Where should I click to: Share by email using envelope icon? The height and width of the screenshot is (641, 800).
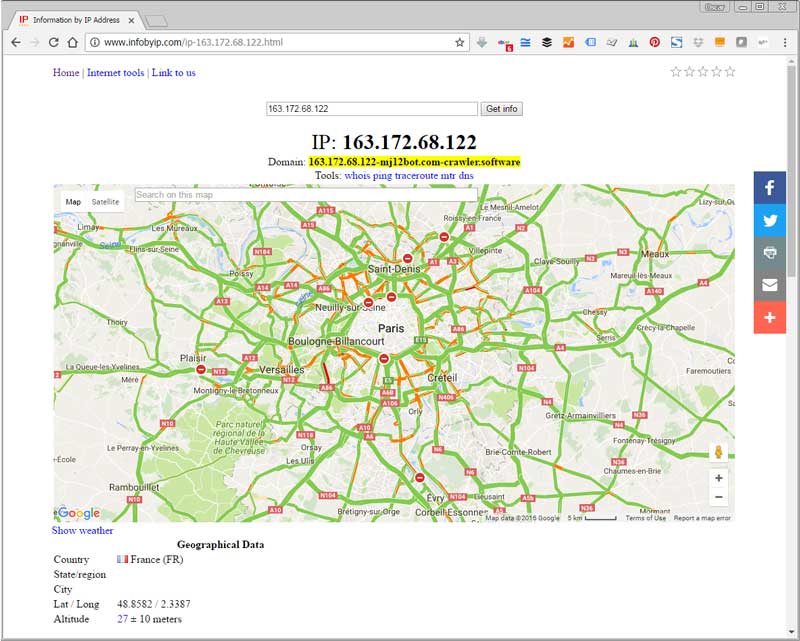(x=769, y=285)
